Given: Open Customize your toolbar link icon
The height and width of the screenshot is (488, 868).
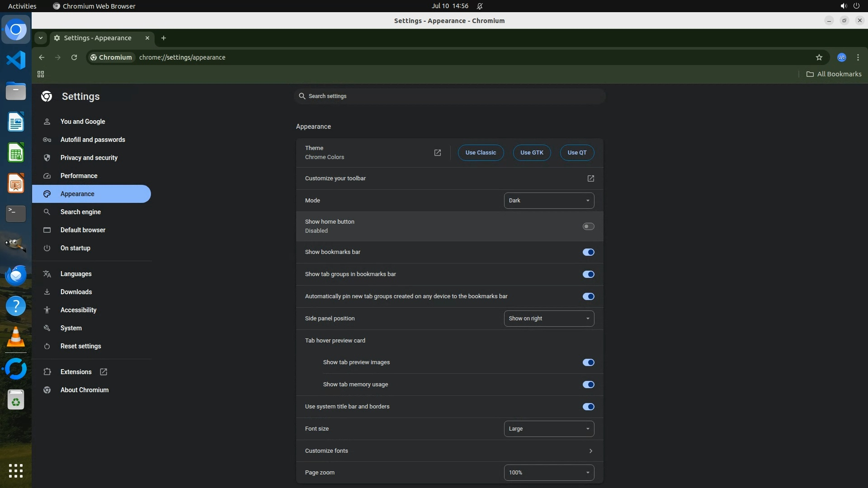Looking at the screenshot, I should click(x=590, y=178).
